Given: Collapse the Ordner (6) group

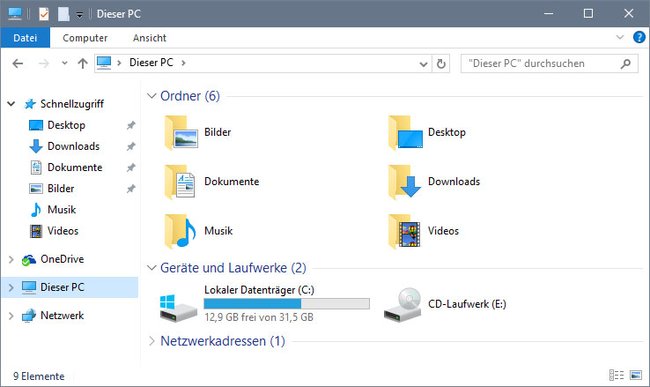Looking at the screenshot, I should pos(152,96).
